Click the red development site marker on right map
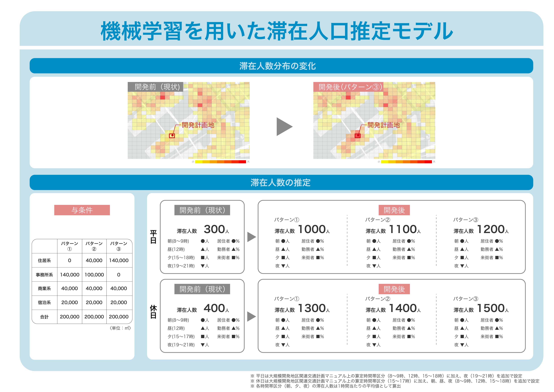Screen dimensions: 554x392 358,135
